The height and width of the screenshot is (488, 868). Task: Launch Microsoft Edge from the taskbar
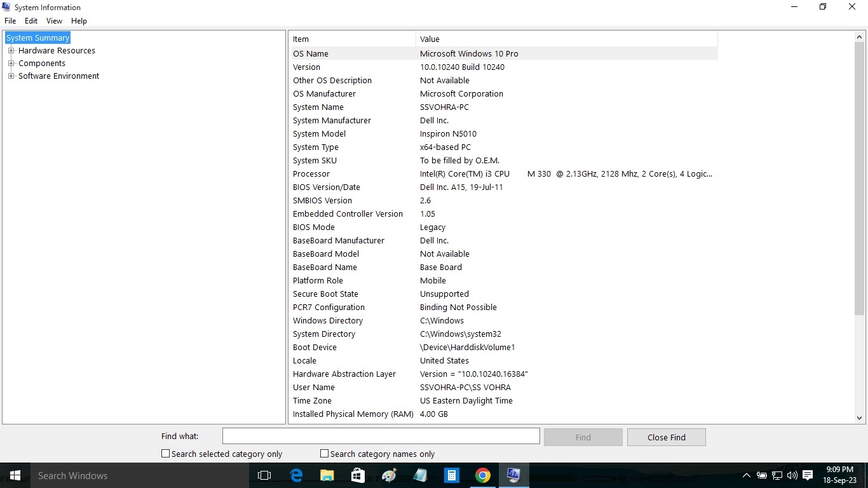coord(296,475)
